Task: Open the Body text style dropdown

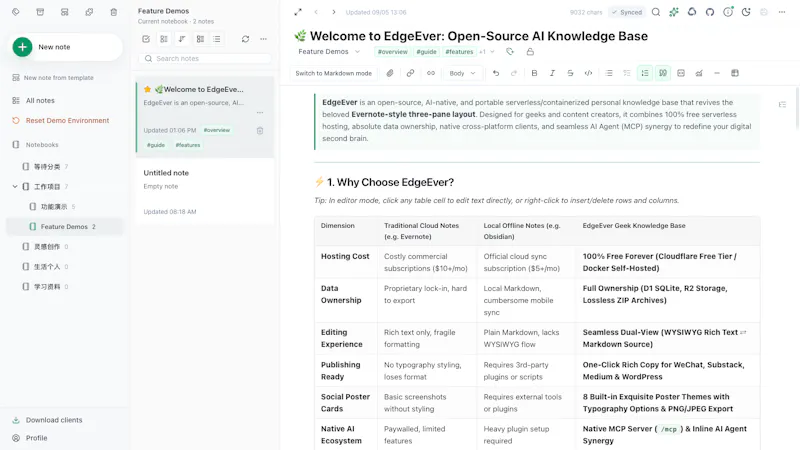Action: tap(462, 73)
